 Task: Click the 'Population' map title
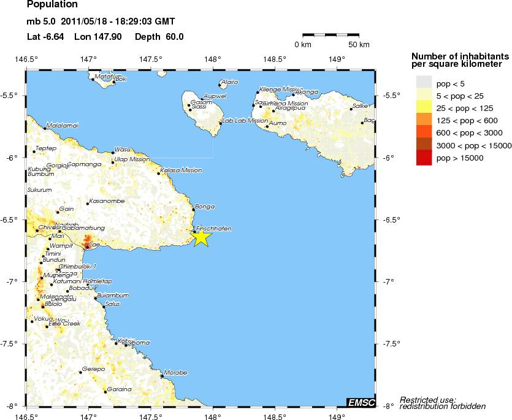[53, 5]
